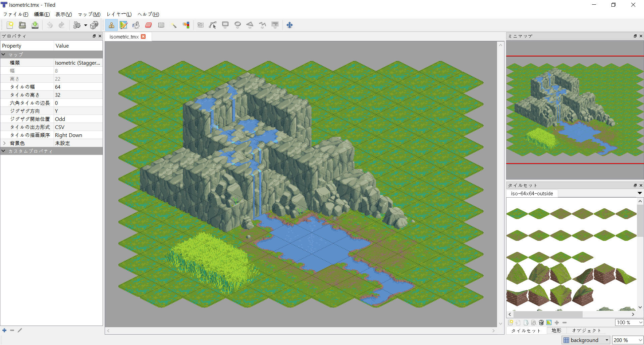Redo the last undone action
The height and width of the screenshot is (345, 644).
click(61, 25)
